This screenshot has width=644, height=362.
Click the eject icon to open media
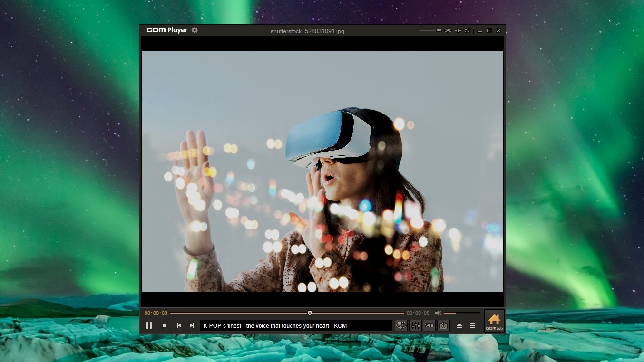coord(459,325)
